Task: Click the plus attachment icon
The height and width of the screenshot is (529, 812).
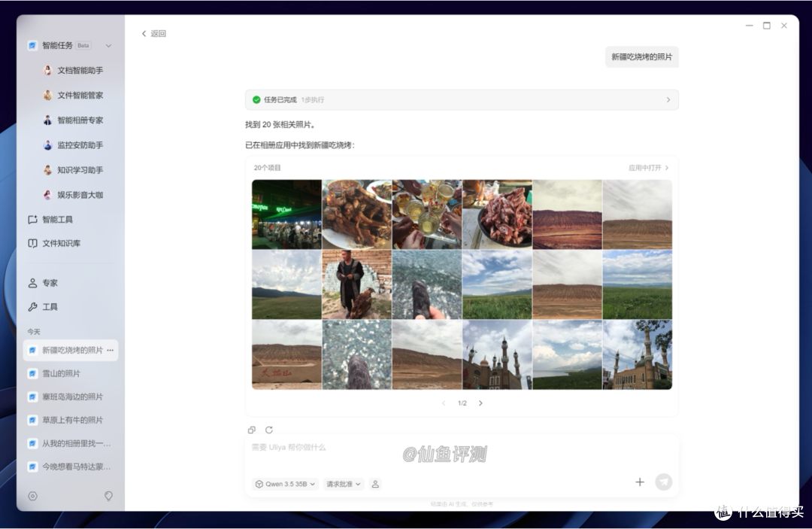Action: click(x=640, y=482)
